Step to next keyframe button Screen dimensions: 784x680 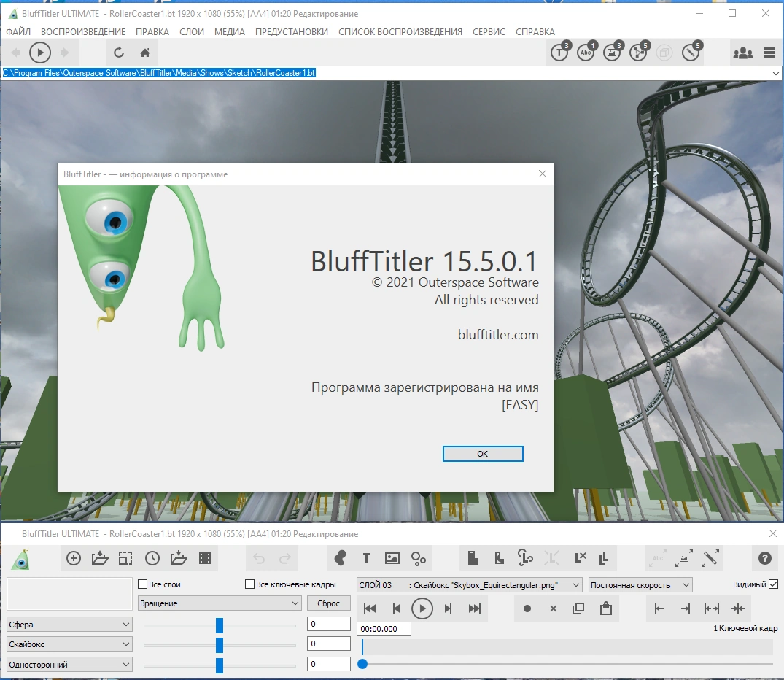click(x=449, y=608)
